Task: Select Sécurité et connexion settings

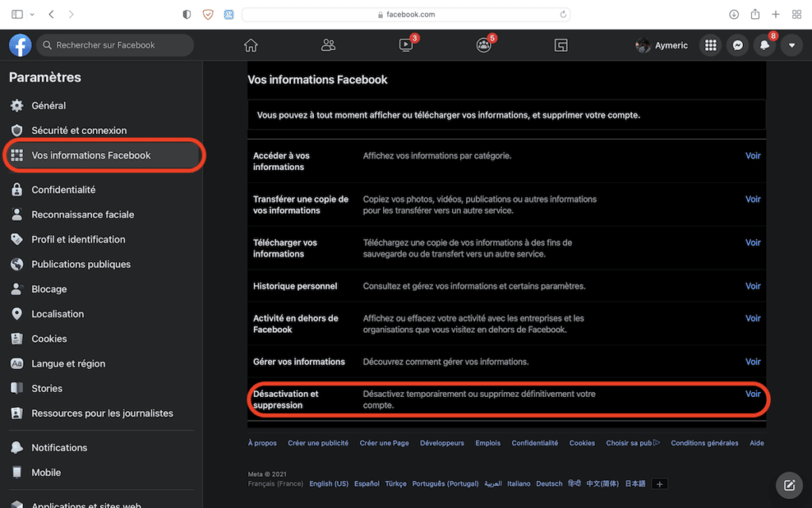Action: click(x=101, y=130)
